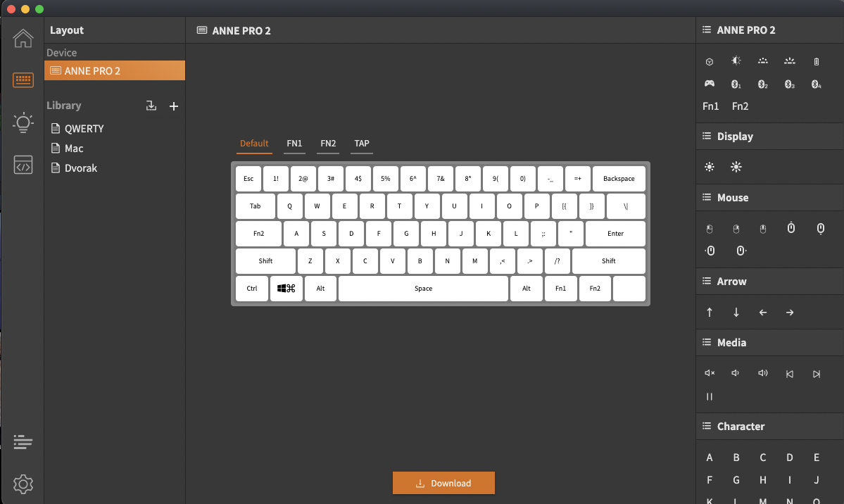
Task: Open the text lines icon above settings gear
Action: tap(23, 442)
